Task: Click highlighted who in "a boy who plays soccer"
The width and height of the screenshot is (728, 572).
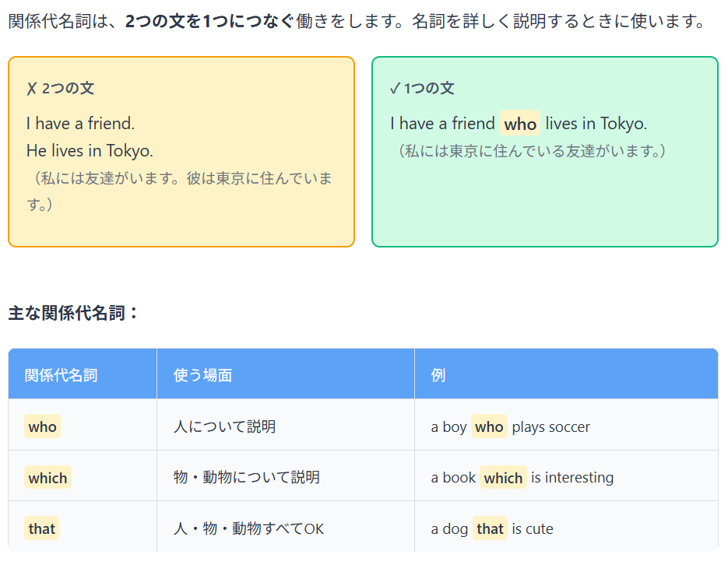Action: tap(489, 426)
